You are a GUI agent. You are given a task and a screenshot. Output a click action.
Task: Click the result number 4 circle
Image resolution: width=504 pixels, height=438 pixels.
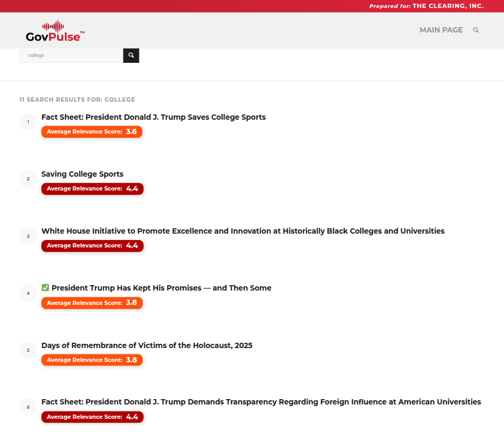pyautogui.click(x=28, y=293)
